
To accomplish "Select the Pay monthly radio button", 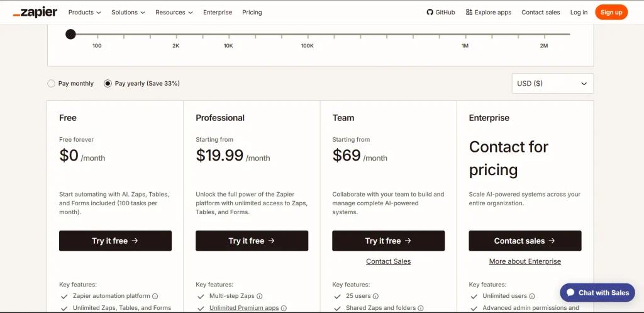I will coord(52,84).
